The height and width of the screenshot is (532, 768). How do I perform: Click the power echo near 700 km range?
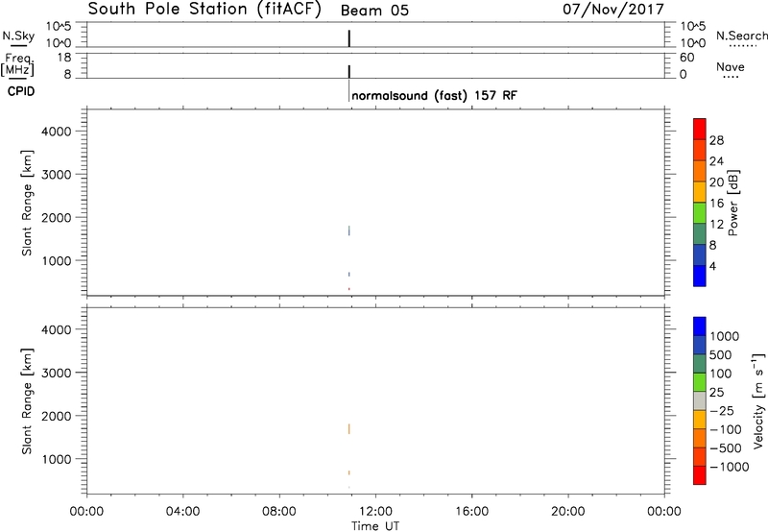point(349,275)
